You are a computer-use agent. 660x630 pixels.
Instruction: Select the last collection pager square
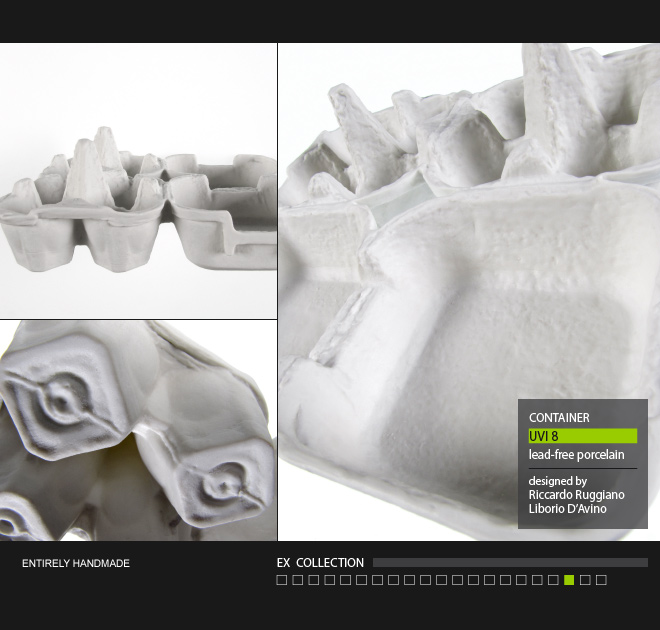click(601, 580)
